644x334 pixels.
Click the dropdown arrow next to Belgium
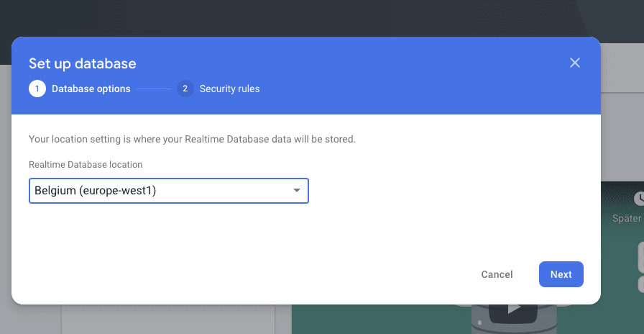[x=297, y=191]
